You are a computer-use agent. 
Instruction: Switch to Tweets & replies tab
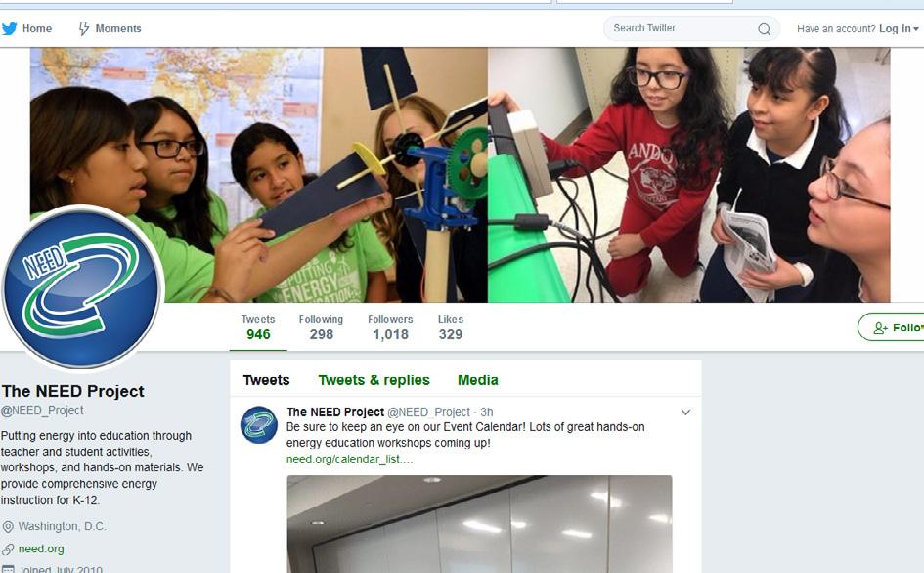pos(374,380)
